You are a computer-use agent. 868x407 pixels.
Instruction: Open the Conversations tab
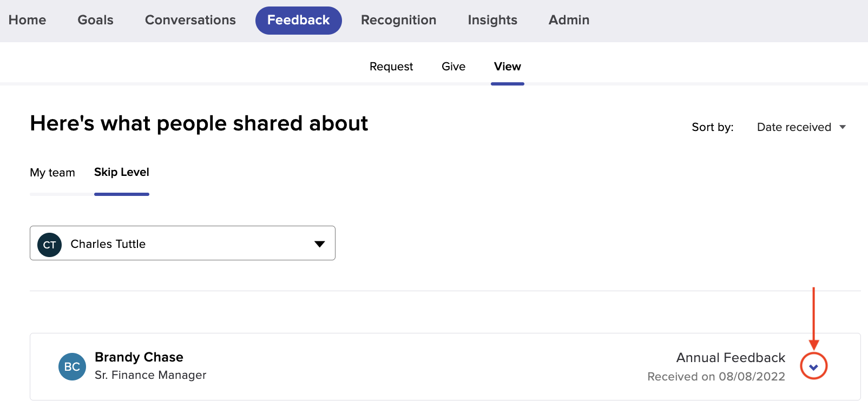190,20
